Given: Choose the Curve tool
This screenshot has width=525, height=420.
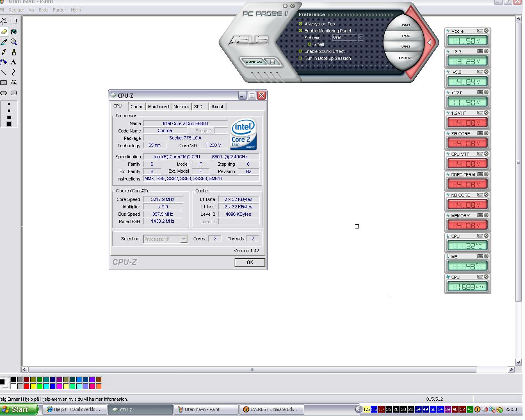Looking at the screenshot, I should (14, 72).
